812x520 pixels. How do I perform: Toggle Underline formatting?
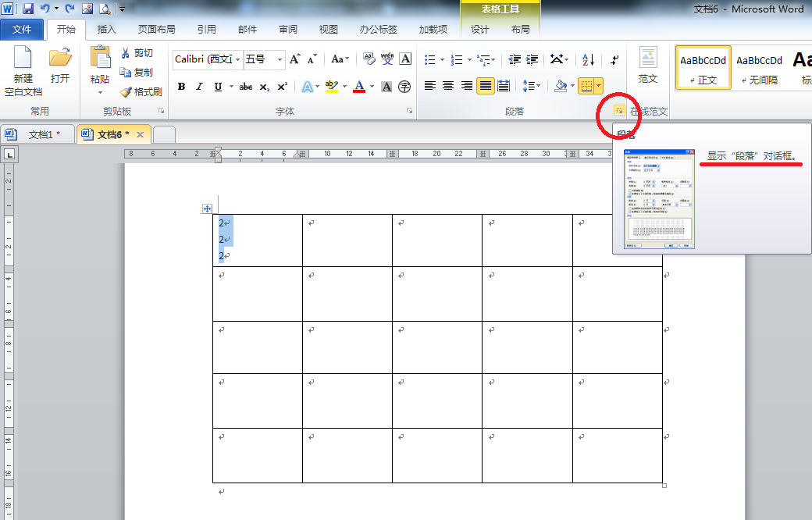[218, 87]
